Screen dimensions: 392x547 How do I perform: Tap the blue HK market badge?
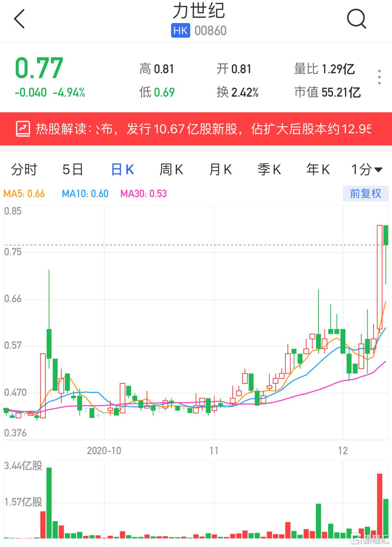tap(180, 31)
